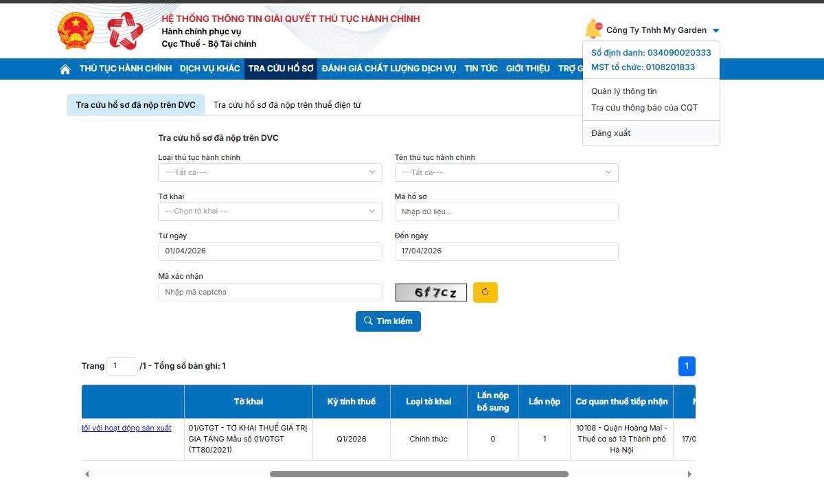Open the underlined procedure link in table
The image size is (824, 504).
(126, 428)
